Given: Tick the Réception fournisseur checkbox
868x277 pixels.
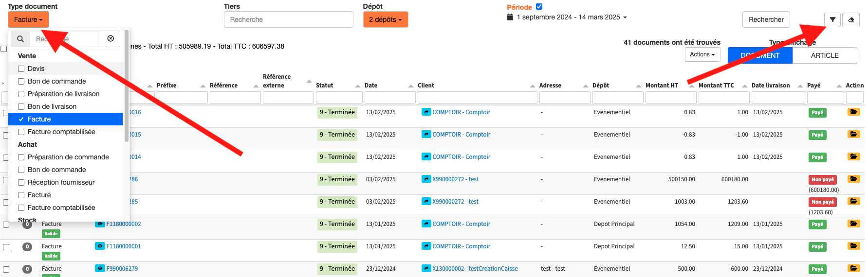Looking at the screenshot, I should pyautogui.click(x=21, y=183).
